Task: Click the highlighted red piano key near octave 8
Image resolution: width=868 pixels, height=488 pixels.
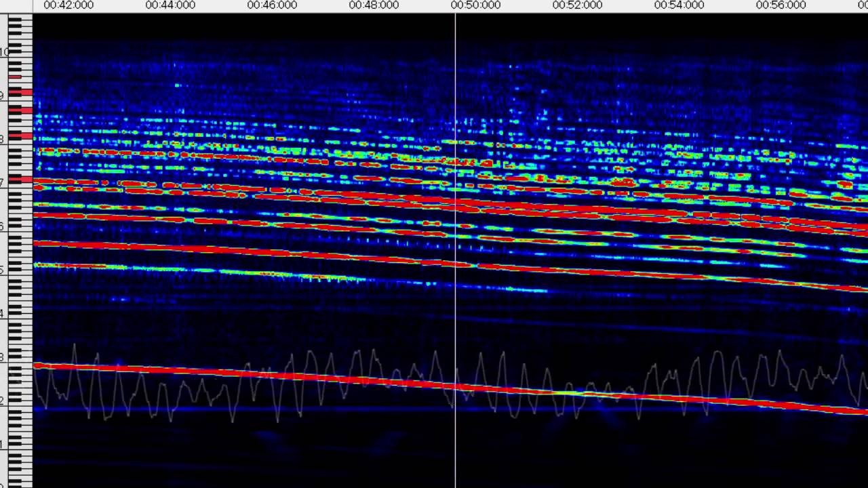Action: click(x=20, y=136)
